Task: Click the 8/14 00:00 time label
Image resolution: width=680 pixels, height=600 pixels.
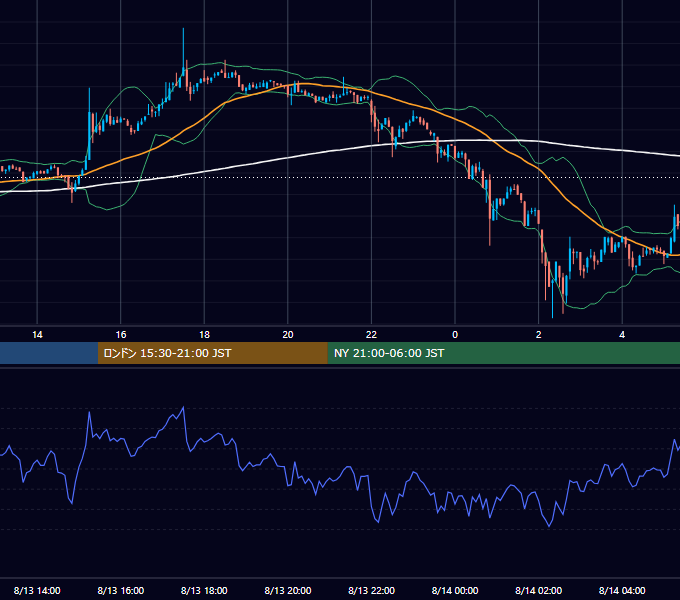Action: (455, 590)
